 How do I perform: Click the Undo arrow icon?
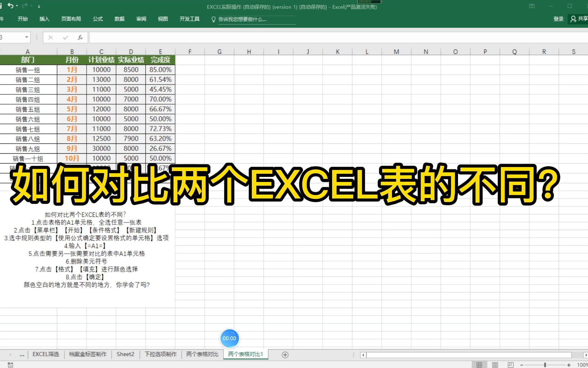(11, 6)
